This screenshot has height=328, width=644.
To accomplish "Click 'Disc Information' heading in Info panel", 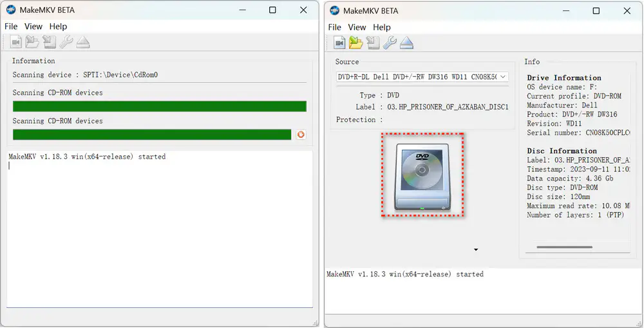I will click(x=562, y=151).
